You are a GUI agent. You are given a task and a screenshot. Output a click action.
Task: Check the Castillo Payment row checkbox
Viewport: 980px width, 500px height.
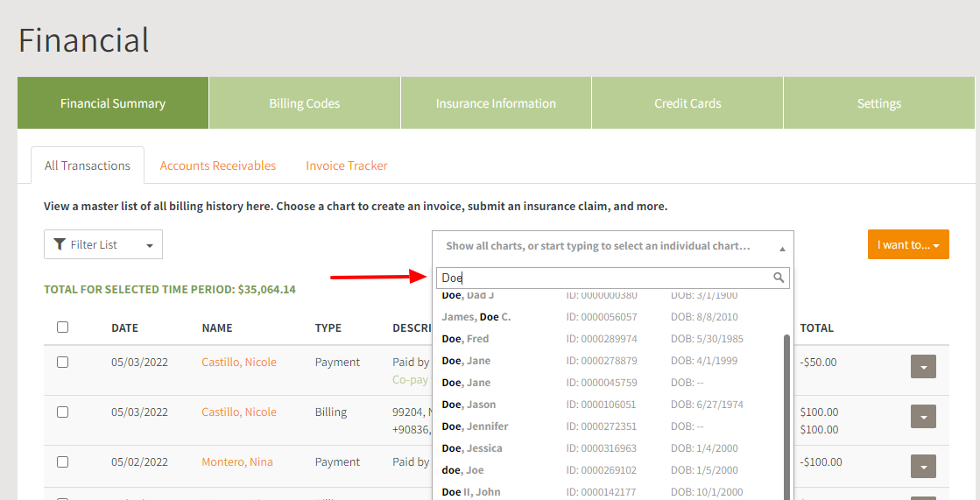pos(62,363)
